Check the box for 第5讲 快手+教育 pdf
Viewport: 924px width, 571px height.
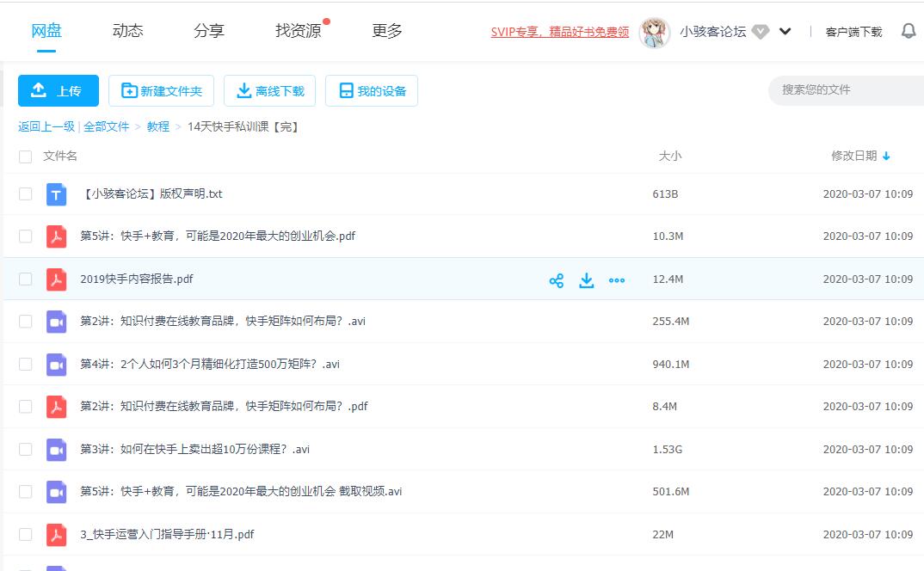[25, 236]
